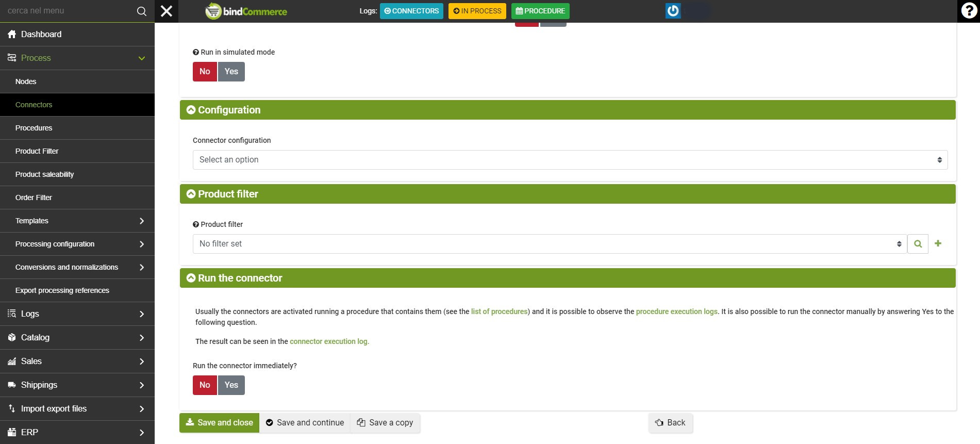Follow the procedure execution logs link
The image size is (980, 444).
click(676, 311)
